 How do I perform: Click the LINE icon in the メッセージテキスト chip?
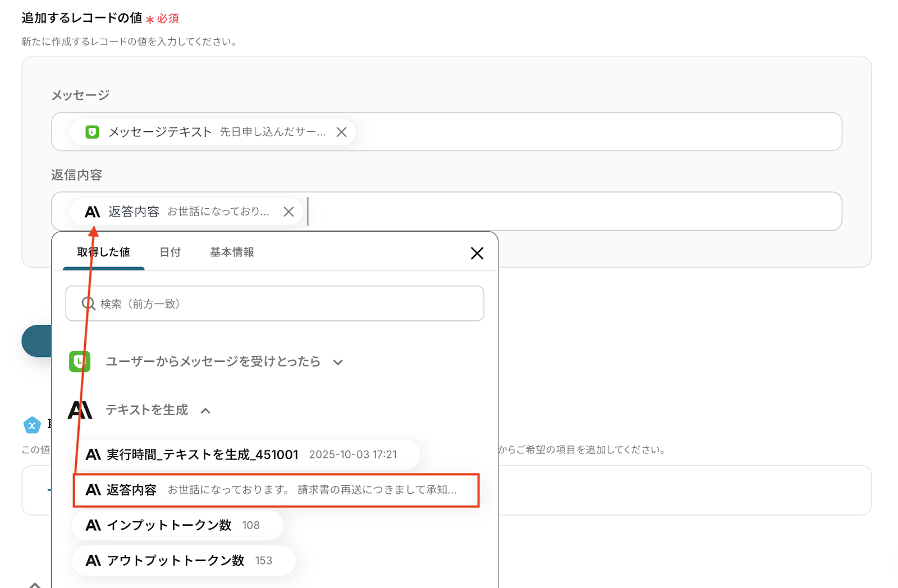pyautogui.click(x=92, y=132)
